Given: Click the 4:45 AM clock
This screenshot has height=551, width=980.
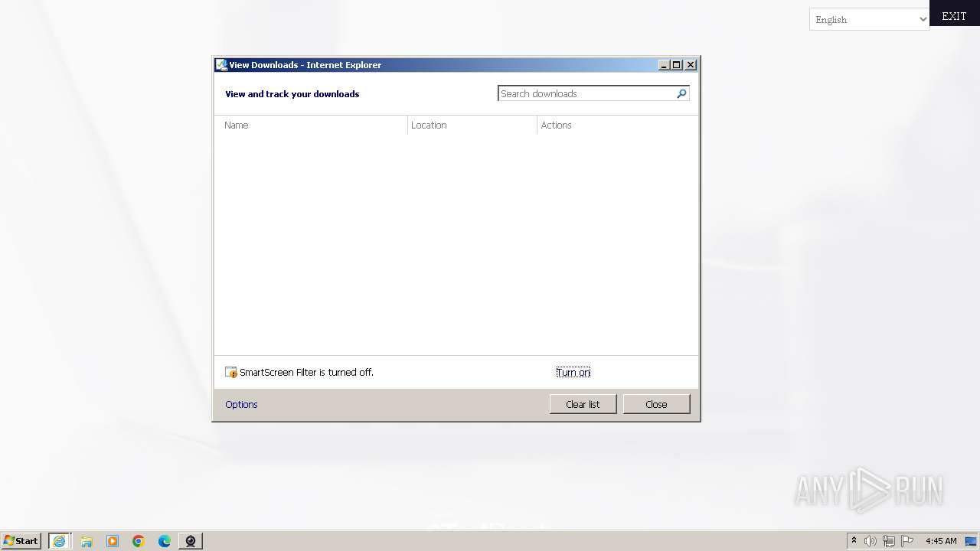Looking at the screenshot, I should [941, 541].
